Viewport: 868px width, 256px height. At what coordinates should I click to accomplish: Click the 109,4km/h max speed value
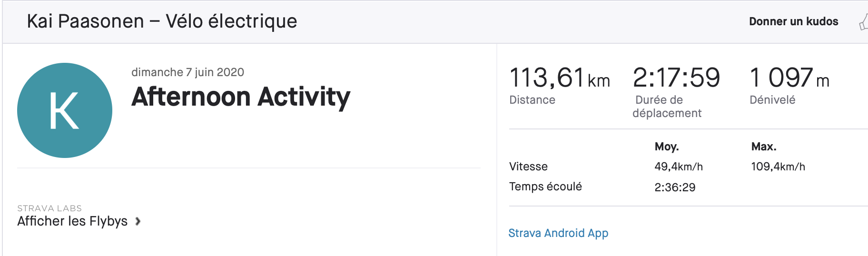778,167
